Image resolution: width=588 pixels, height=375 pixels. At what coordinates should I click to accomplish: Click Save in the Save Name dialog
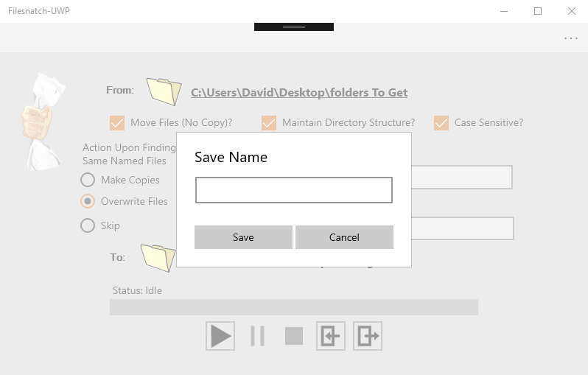pyautogui.click(x=243, y=237)
